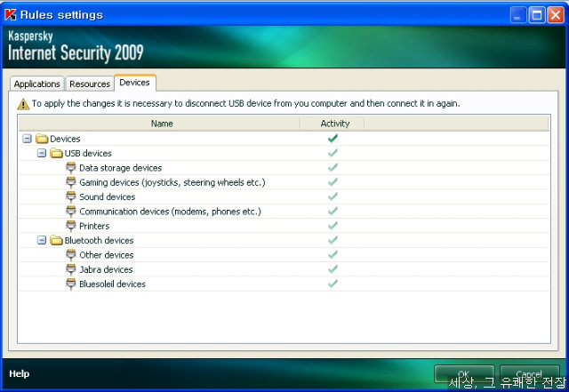
Task: Click the Cancel button
Action: click(529, 374)
